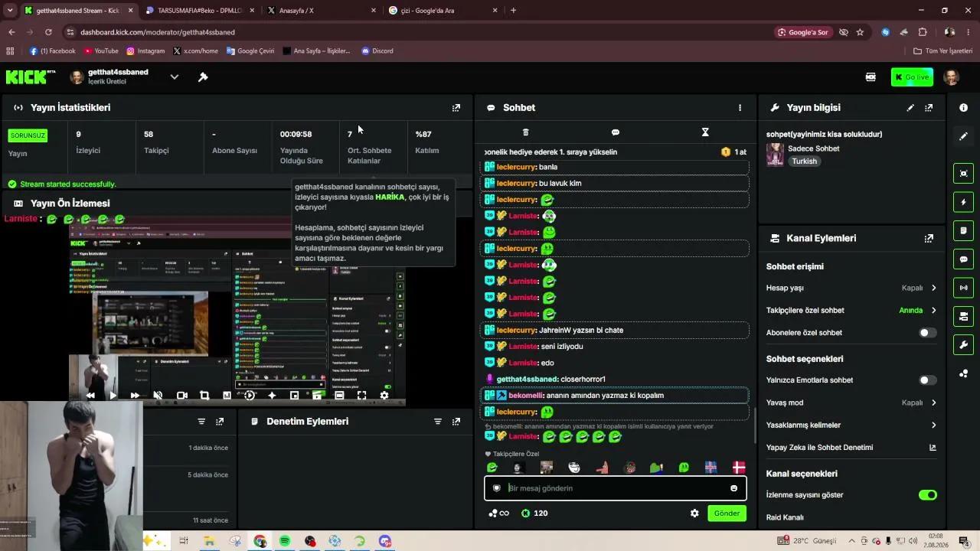Send message with Gönder button
Viewport: 980px width, 551px height.
click(x=727, y=514)
